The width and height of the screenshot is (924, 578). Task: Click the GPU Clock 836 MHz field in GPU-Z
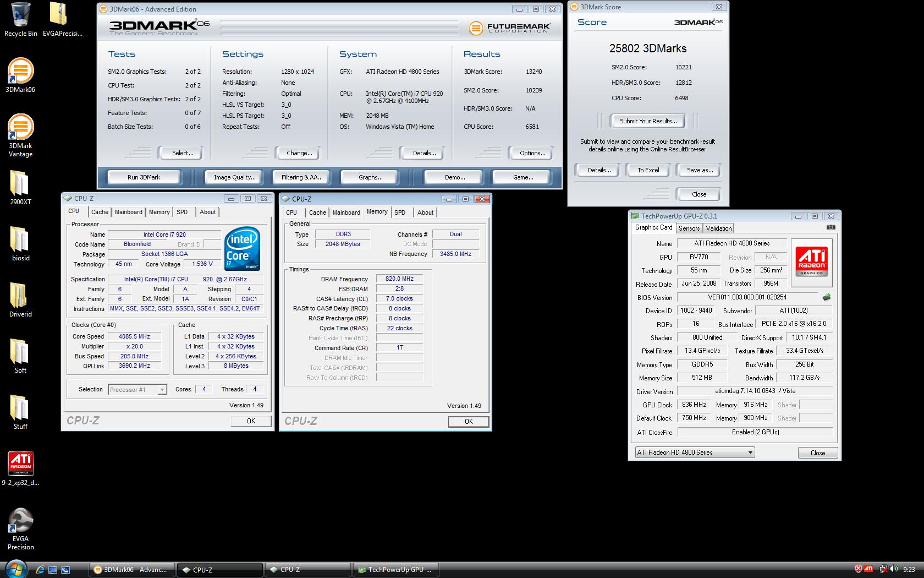click(x=694, y=405)
